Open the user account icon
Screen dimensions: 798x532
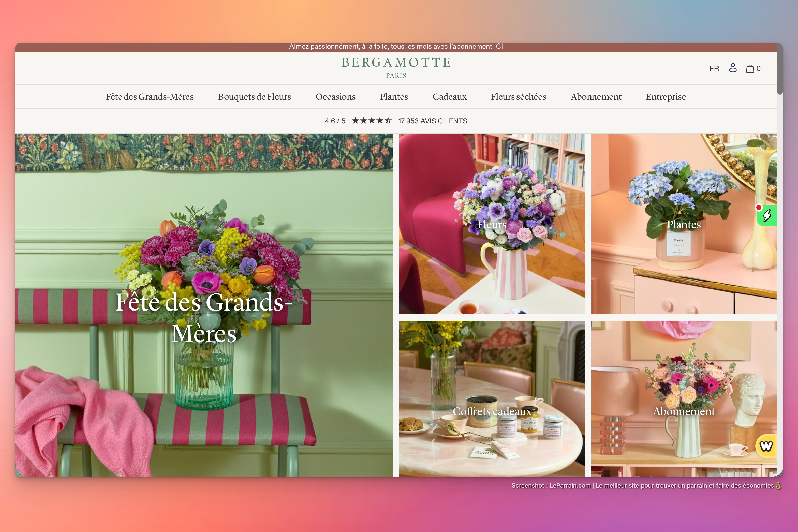click(x=733, y=68)
